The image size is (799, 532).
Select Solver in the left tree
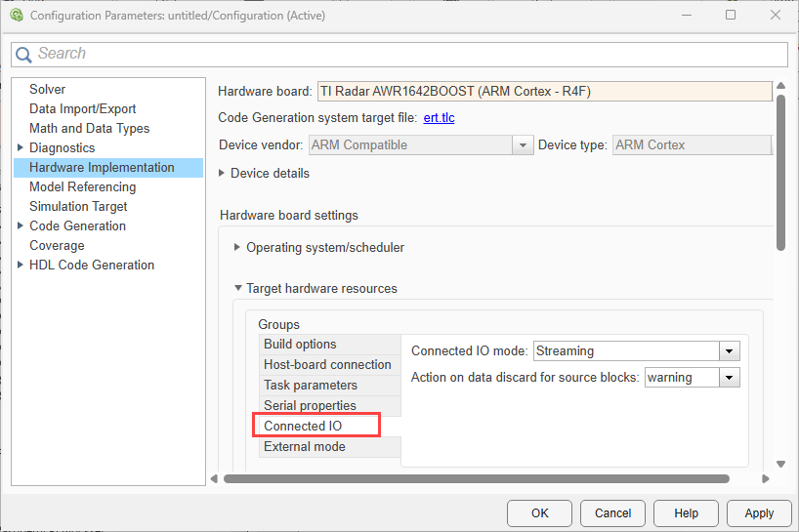48,89
